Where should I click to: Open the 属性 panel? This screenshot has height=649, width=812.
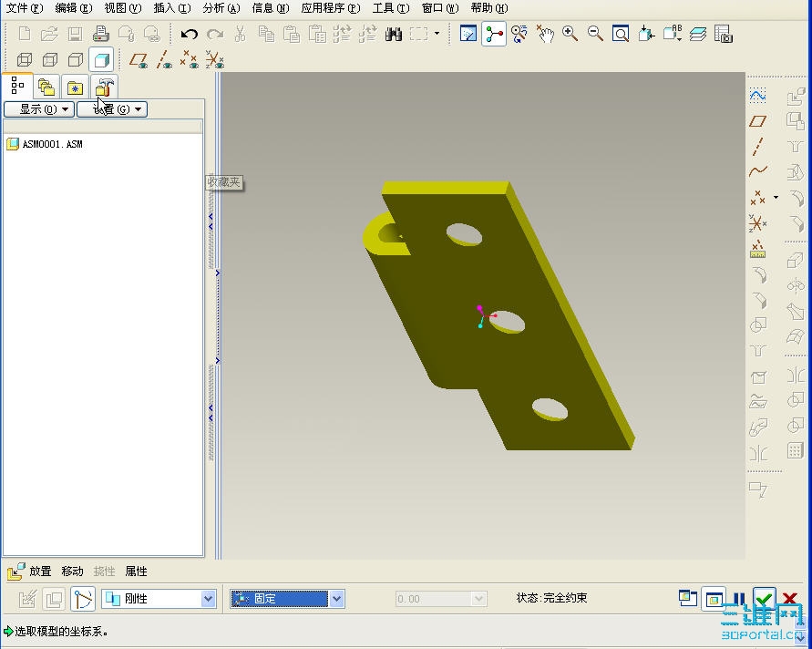coord(136,572)
